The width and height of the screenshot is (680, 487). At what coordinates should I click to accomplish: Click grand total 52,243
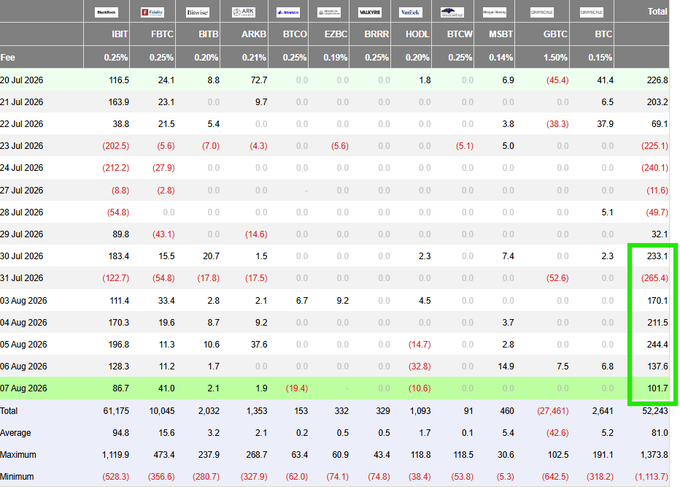(x=655, y=411)
